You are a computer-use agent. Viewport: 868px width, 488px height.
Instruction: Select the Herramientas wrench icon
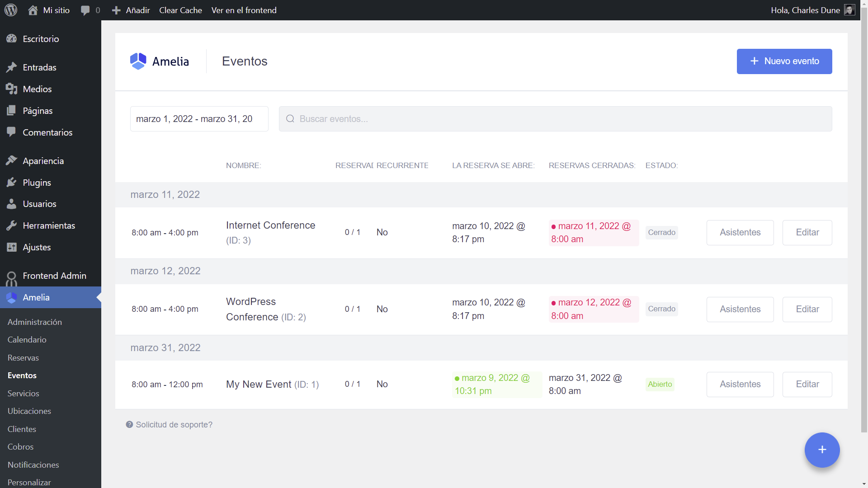click(x=12, y=225)
